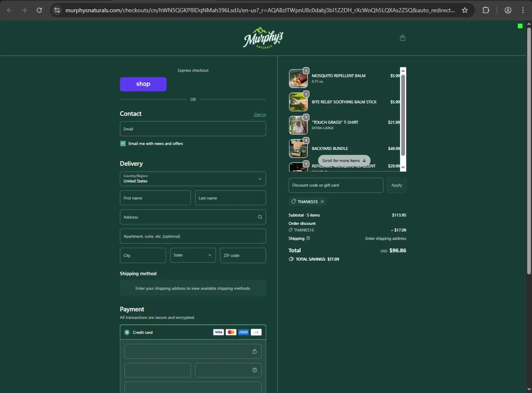Focus the Last name field
532x393 pixels.
pos(231,198)
